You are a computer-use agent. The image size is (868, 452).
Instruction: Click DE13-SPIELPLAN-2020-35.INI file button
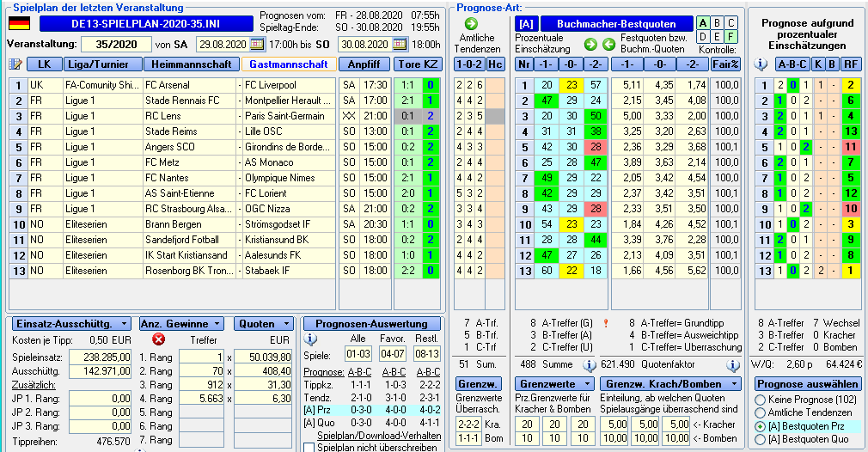click(x=146, y=24)
